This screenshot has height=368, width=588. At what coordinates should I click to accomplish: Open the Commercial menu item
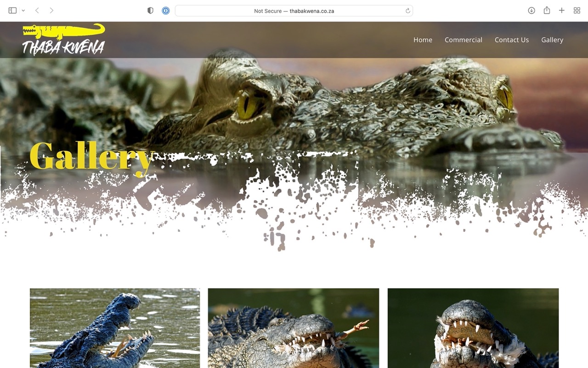point(464,40)
